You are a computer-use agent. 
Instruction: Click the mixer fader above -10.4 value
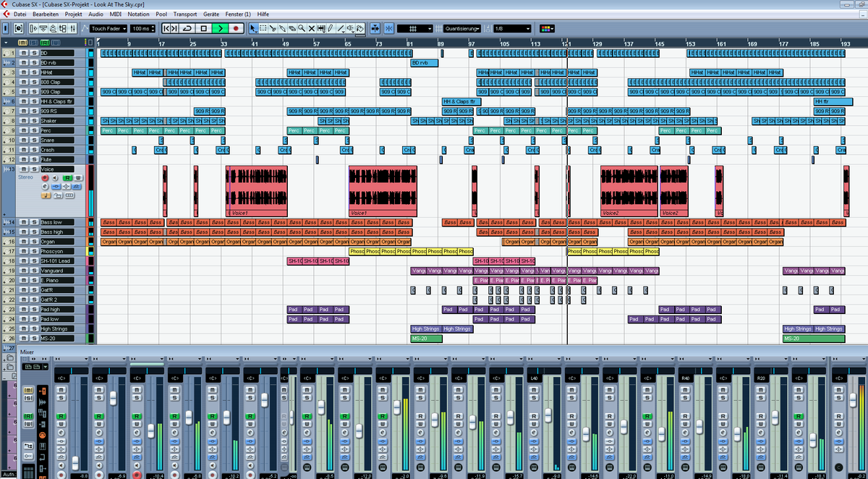coord(151,431)
